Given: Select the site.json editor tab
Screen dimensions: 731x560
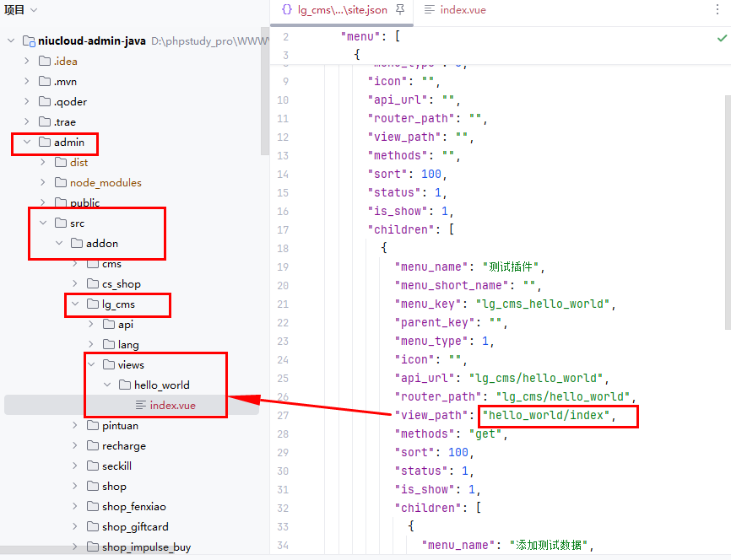Looking at the screenshot, I should coord(334,10).
